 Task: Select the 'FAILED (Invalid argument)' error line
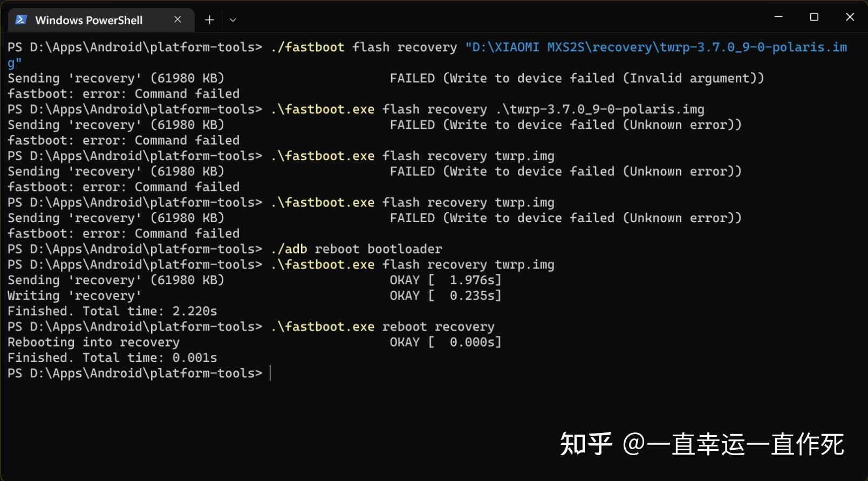click(x=577, y=78)
